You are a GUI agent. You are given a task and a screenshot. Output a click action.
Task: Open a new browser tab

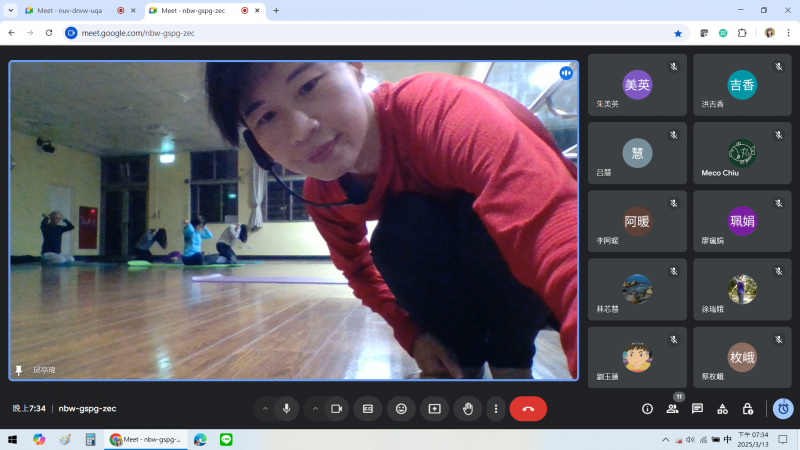coord(276,10)
